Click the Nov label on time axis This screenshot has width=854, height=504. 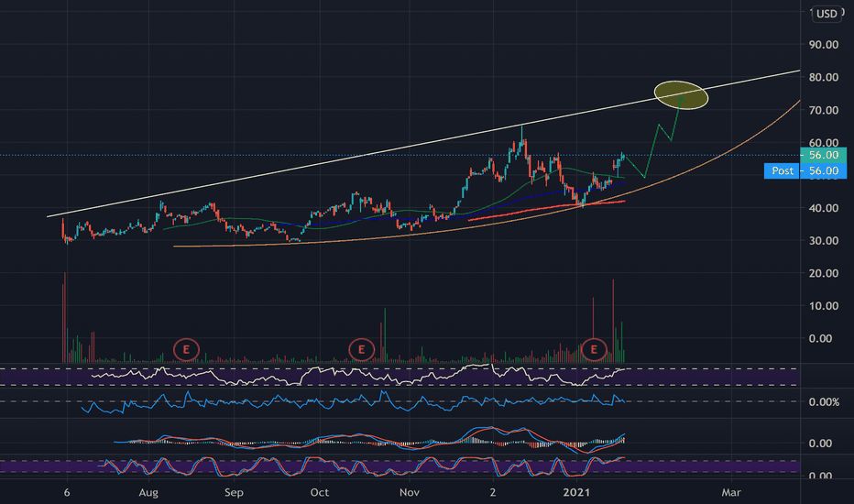pyautogui.click(x=409, y=493)
